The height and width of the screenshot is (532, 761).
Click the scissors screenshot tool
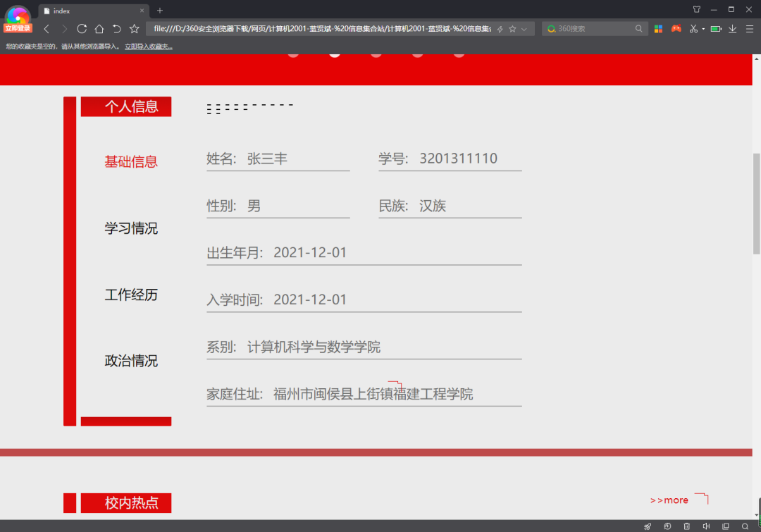[693, 29]
